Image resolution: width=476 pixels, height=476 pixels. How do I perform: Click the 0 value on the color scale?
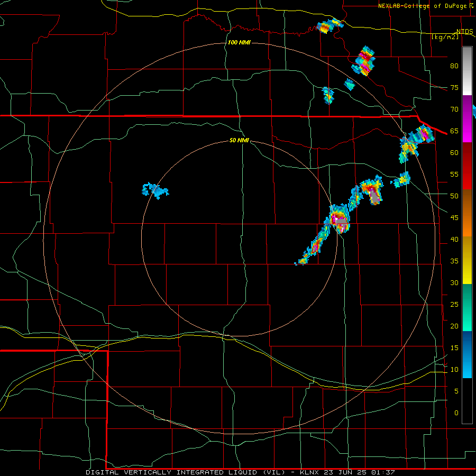tap(456, 413)
